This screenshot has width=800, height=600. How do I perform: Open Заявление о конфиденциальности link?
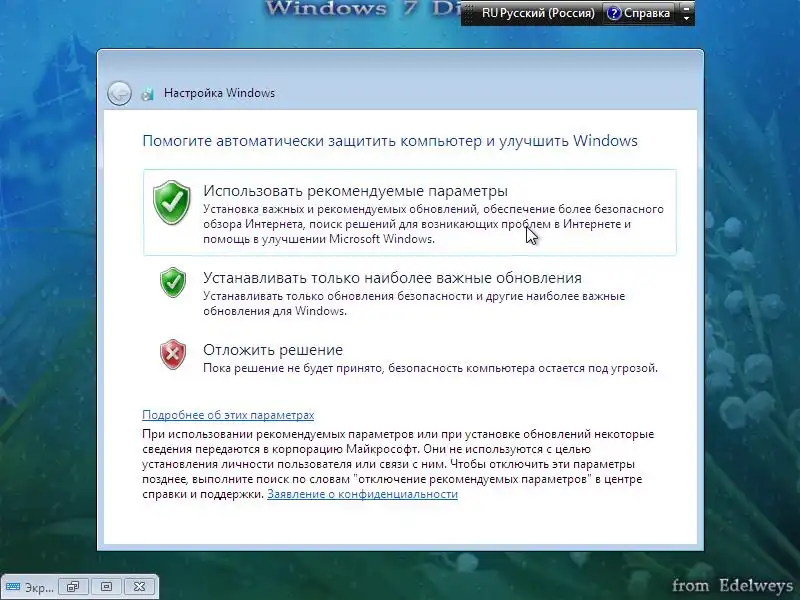[x=362, y=494]
